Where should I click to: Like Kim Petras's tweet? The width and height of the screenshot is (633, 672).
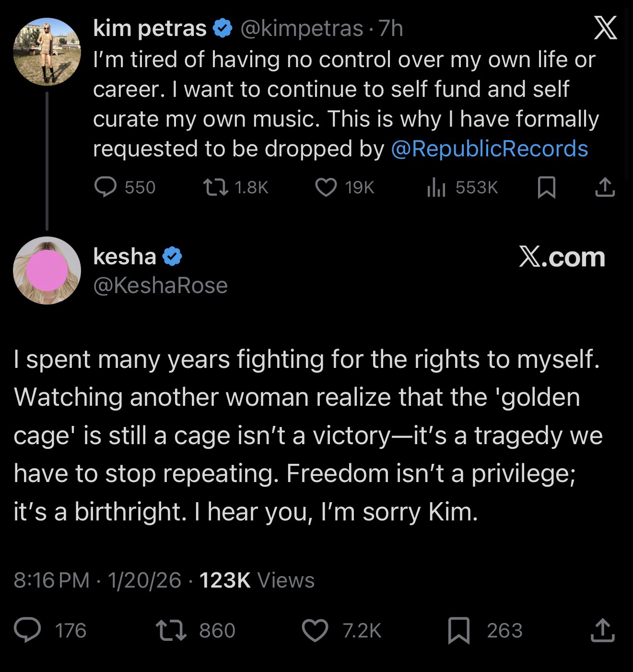point(326,187)
